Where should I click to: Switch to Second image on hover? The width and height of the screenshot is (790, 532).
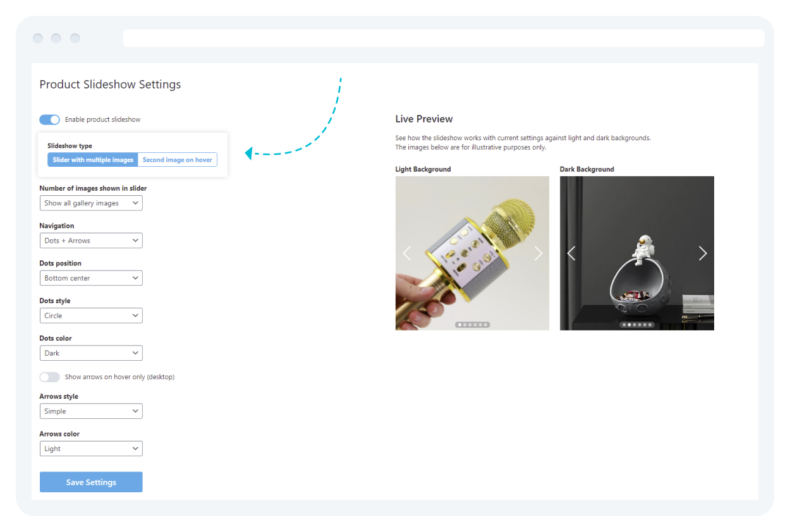(x=177, y=160)
